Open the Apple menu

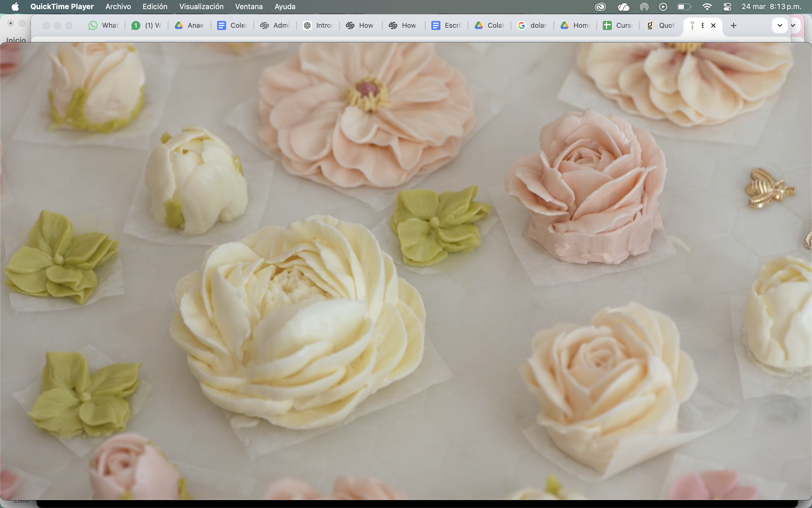pos(15,7)
